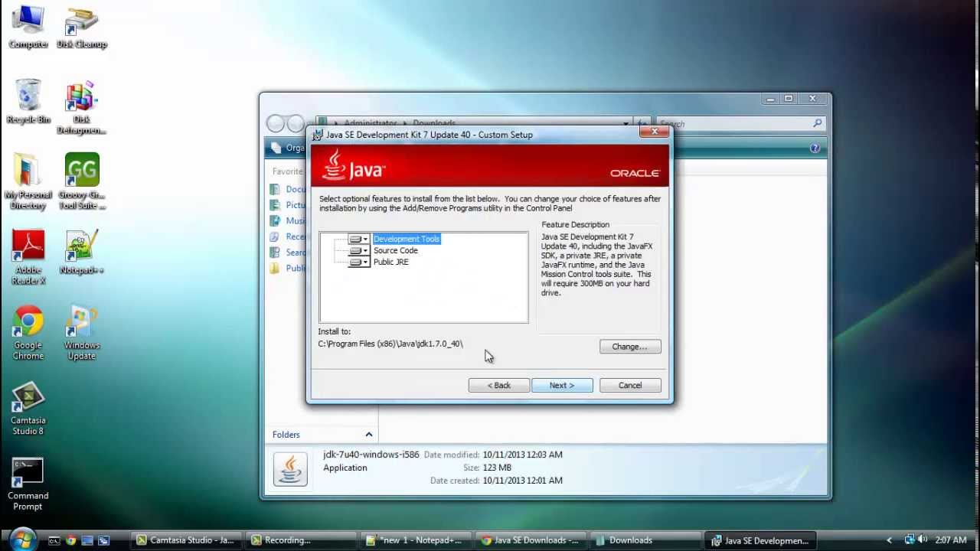This screenshot has height=551, width=980.
Task: Click the Documents favorite link icon in Explorer
Action: point(275,189)
